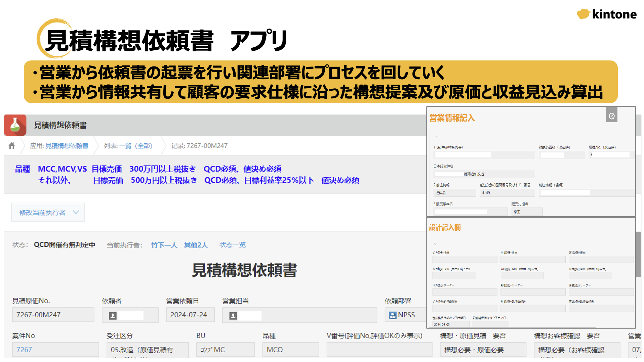This screenshot has width=644, height=362.
Task: Click the user icon in 依頼者 field
Action: pyautogui.click(x=113, y=316)
